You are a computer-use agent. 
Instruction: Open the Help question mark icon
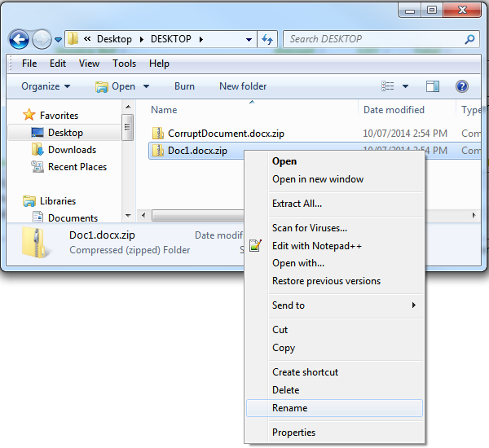coord(461,86)
